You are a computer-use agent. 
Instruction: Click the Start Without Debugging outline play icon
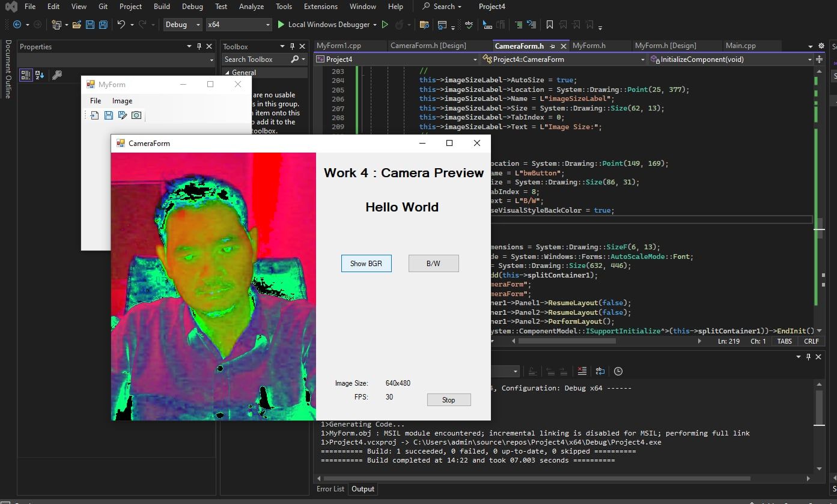point(385,25)
